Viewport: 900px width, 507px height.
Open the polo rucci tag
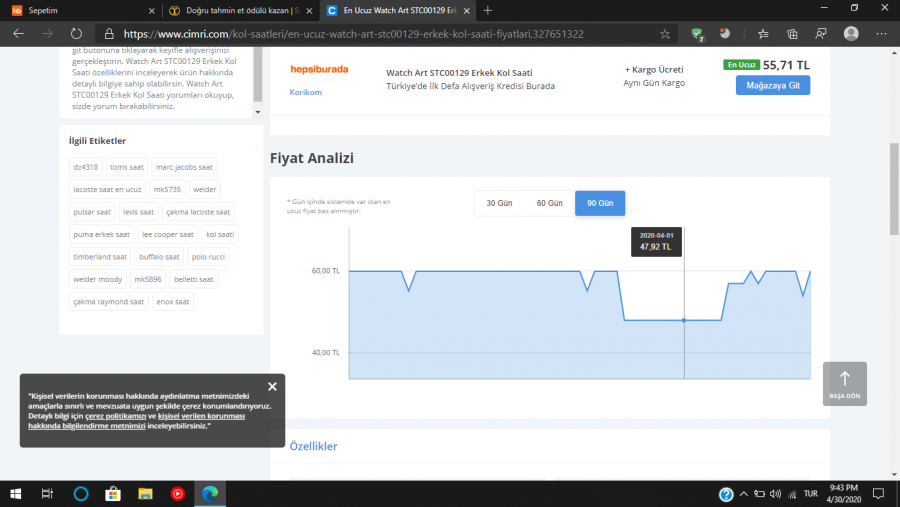[x=208, y=257]
